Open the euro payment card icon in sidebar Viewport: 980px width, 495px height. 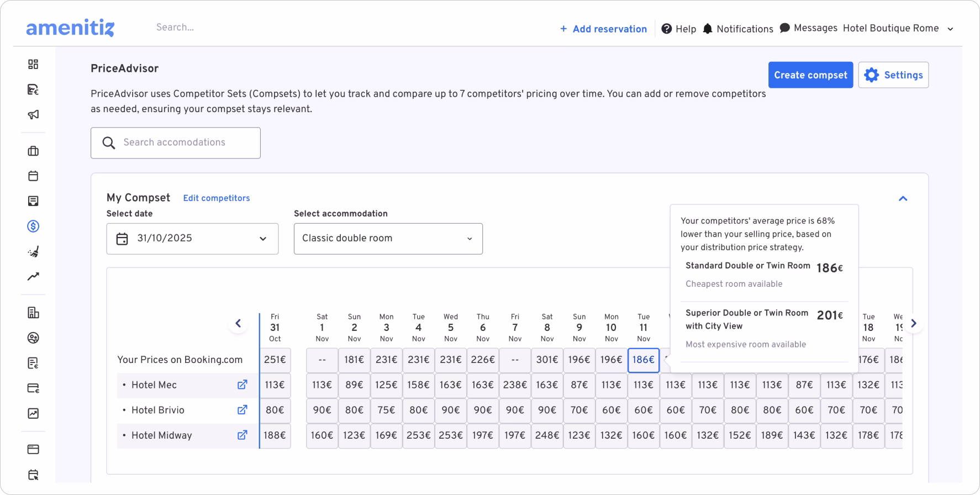(33, 388)
